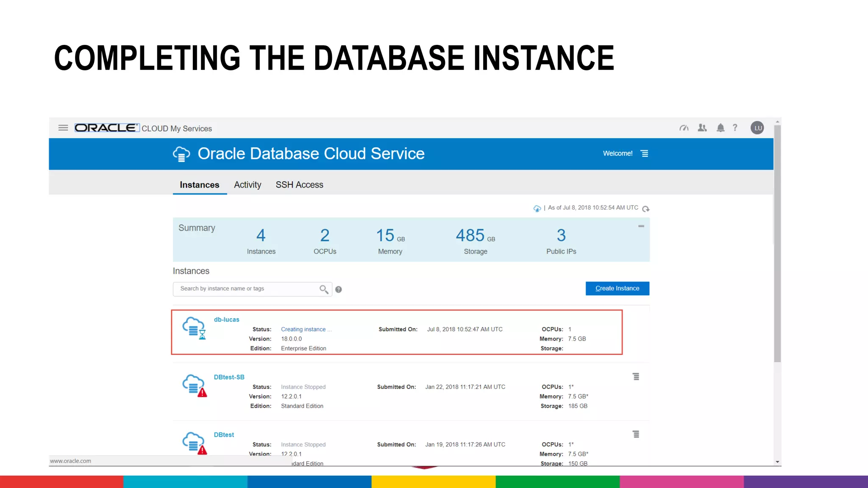Click the scrollbar up arrow
This screenshot has width=868, height=488.
pos(777,122)
